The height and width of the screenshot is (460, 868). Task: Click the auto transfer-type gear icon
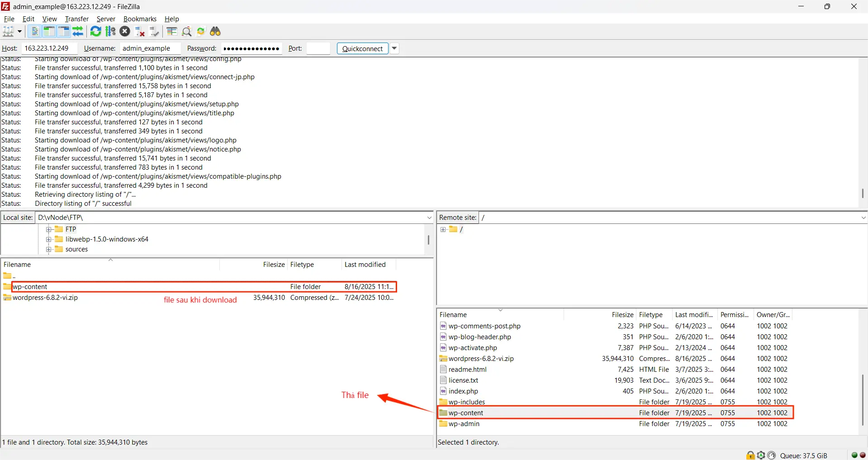761,455
